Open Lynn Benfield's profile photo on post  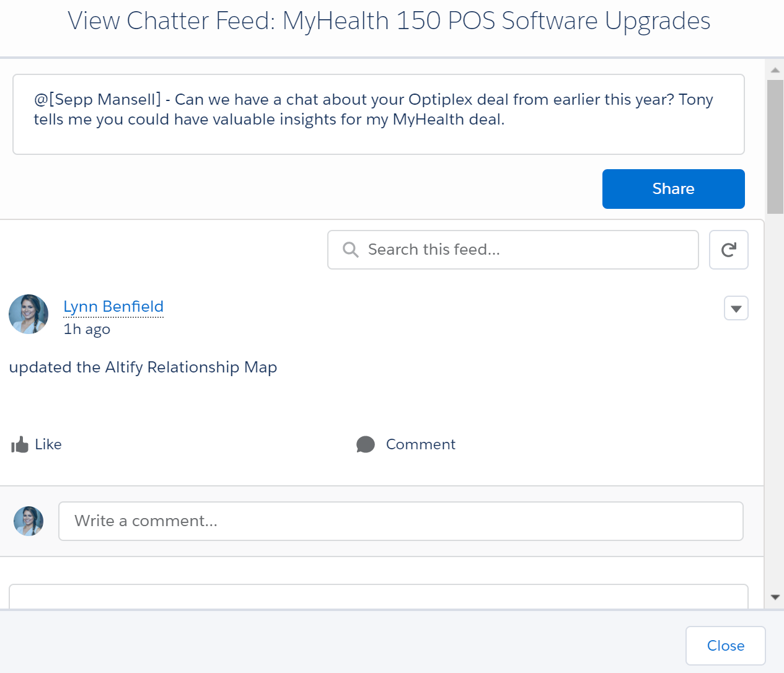[29, 314]
